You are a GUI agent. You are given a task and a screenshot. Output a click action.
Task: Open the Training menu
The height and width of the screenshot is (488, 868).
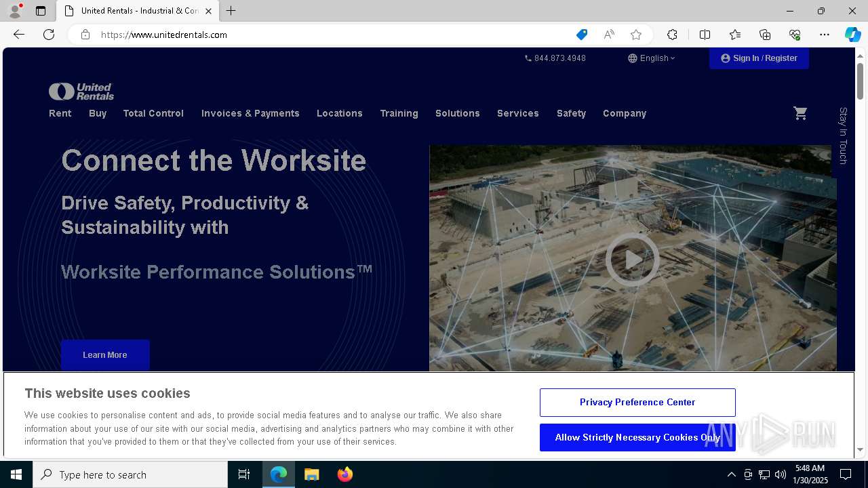399,113
